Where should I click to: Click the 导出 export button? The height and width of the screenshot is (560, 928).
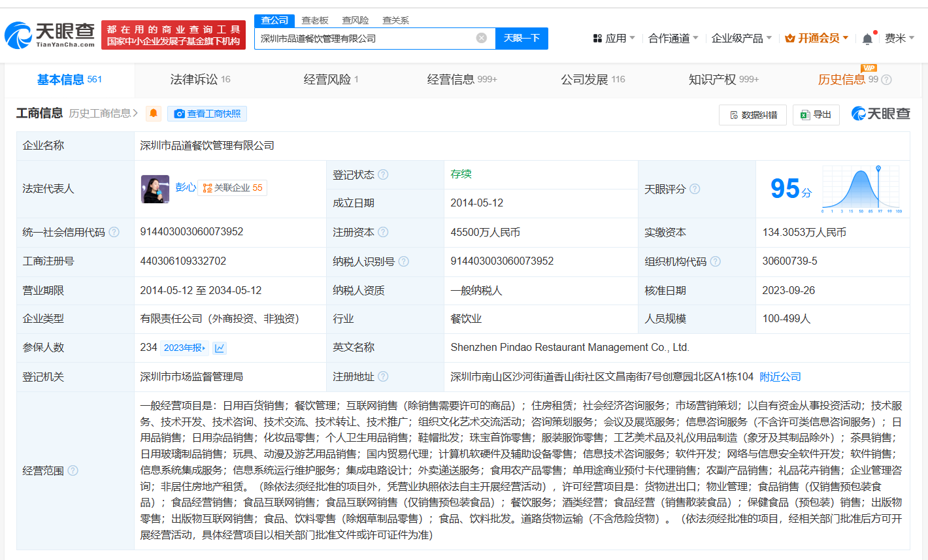816,115
